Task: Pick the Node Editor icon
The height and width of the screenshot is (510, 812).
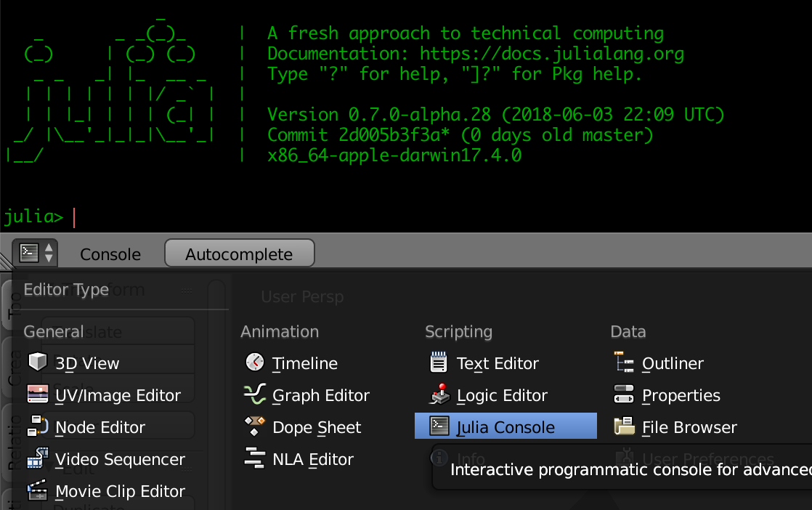Action: (38, 426)
